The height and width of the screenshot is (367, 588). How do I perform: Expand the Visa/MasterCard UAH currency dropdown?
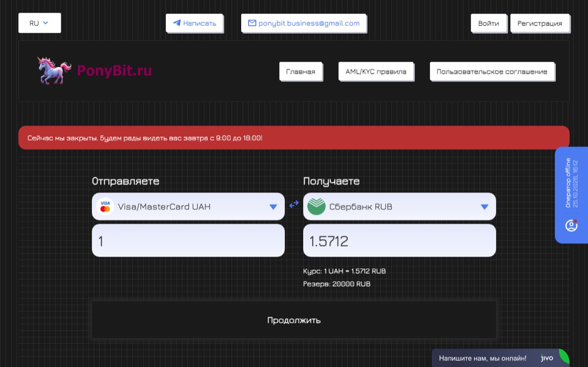[188, 207]
